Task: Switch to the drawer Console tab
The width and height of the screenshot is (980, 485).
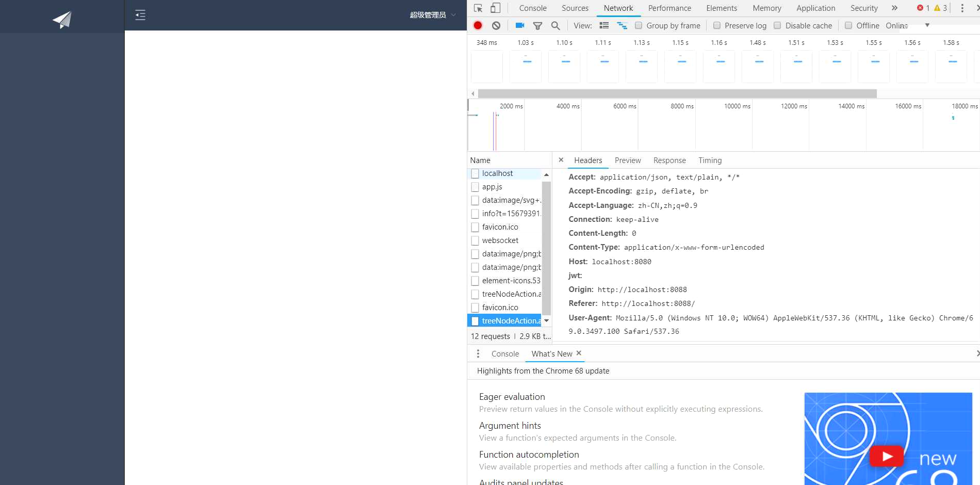Action: [505, 354]
